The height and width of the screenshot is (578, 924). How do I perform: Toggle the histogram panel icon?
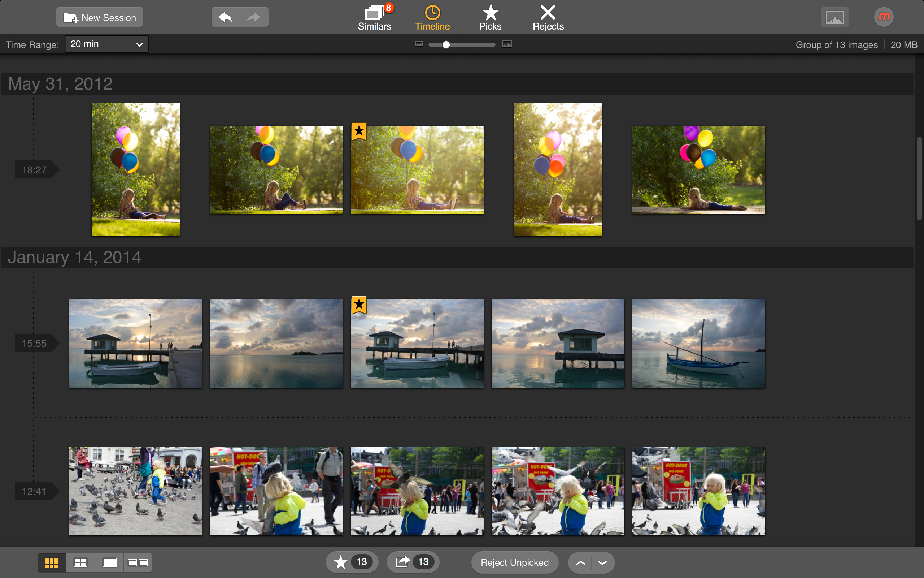click(834, 18)
